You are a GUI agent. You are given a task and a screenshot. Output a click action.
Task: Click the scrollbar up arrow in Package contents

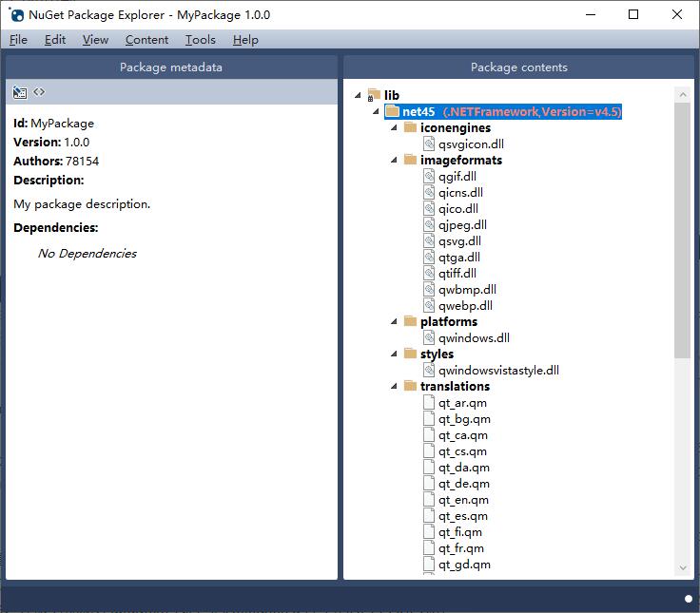click(x=683, y=94)
